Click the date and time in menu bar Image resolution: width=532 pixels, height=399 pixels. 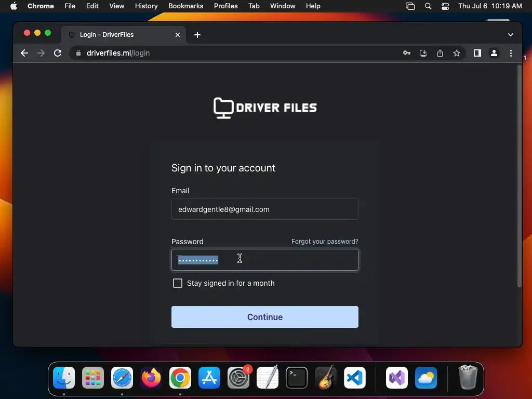490,6
